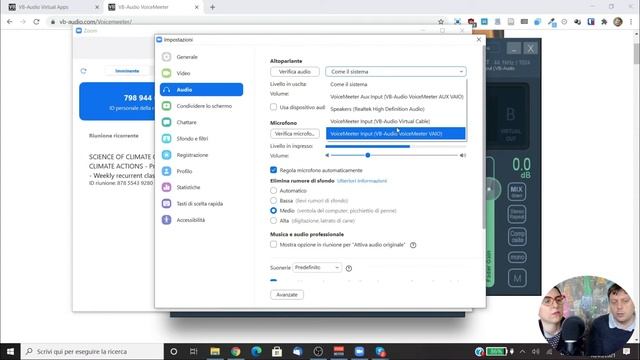The height and width of the screenshot is (360, 640).
Task: Click help icon beside Suonerie dropdown
Action: pos(349,268)
